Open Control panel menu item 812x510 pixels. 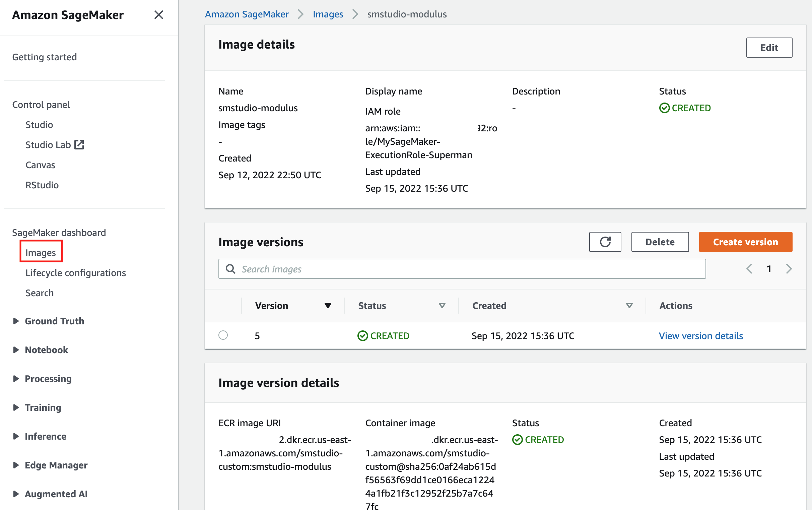(x=41, y=105)
